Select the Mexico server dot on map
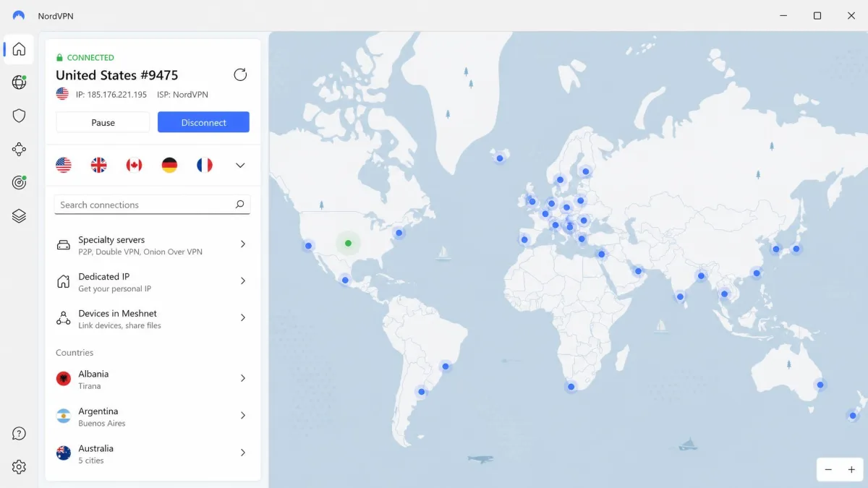This screenshot has width=868, height=488. point(345,280)
